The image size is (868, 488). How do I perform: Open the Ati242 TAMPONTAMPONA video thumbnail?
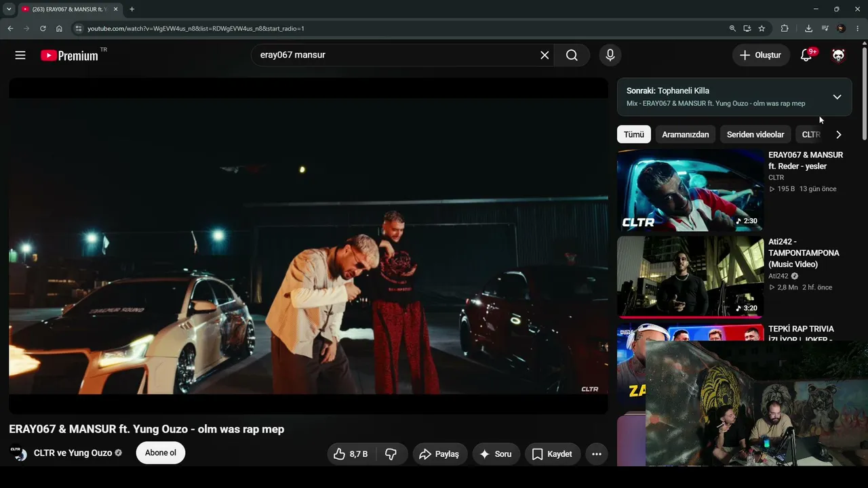click(x=690, y=277)
